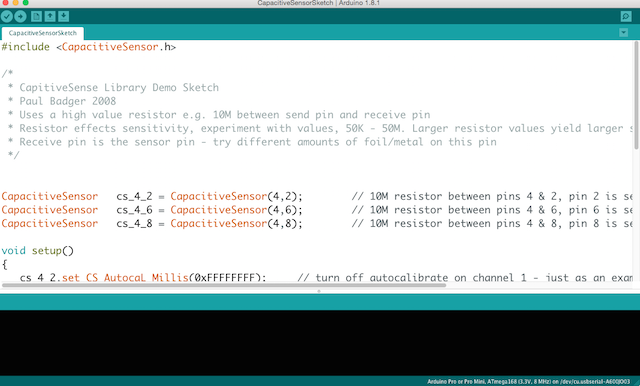Viewport: 640px width, 386px height.
Task: Upload the sketch with the arrow icon
Action: [x=20, y=16]
